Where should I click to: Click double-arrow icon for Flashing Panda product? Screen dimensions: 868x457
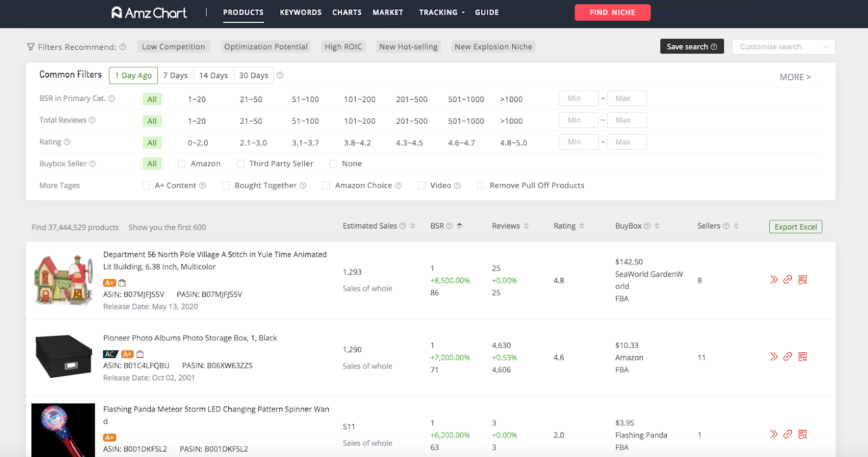tap(774, 434)
